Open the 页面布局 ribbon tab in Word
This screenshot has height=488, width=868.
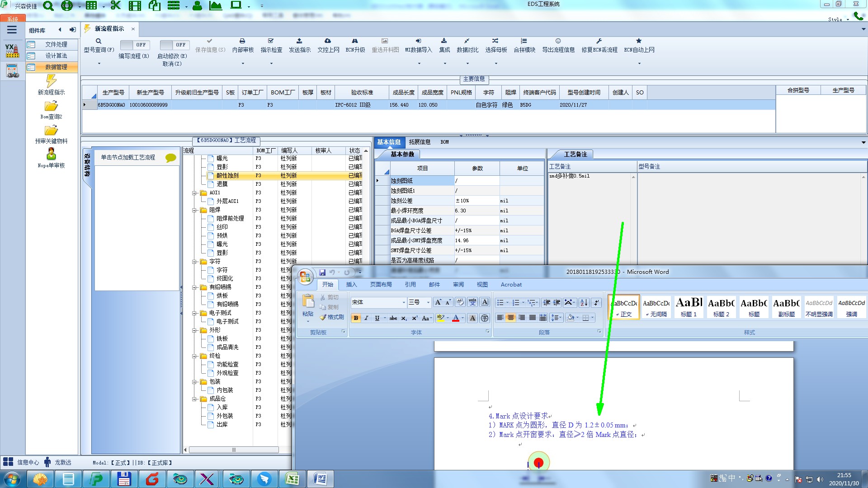click(x=381, y=285)
